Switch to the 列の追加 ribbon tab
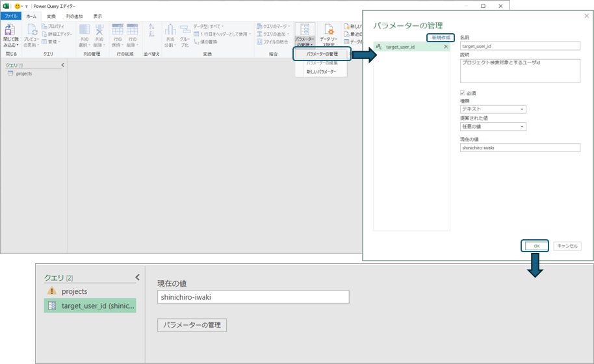This screenshot has height=364, width=594. pyautogui.click(x=74, y=16)
